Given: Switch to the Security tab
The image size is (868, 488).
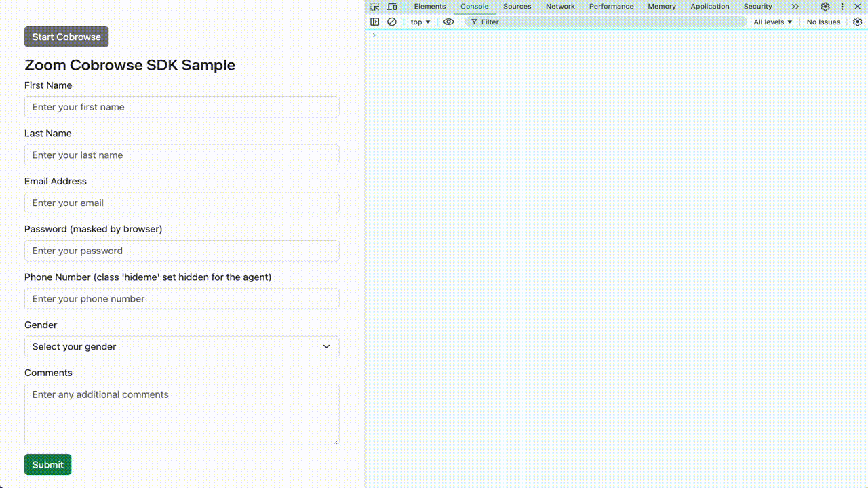Looking at the screenshot, I should pos(757,7).
